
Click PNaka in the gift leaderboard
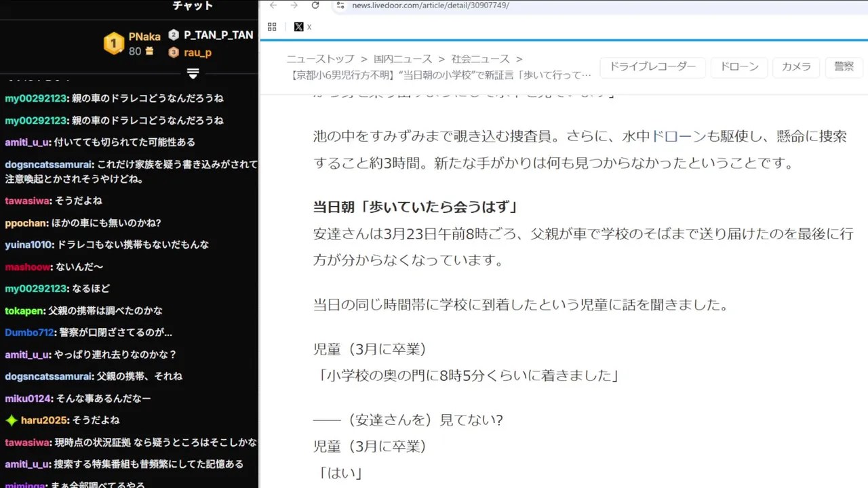(x=144, y=37)
